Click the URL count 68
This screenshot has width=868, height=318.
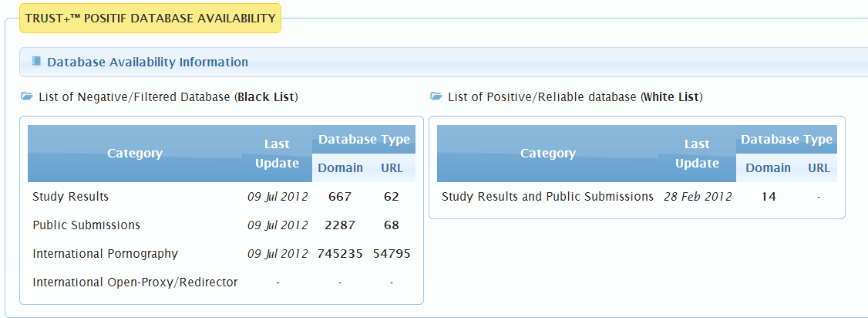[392, 225]
